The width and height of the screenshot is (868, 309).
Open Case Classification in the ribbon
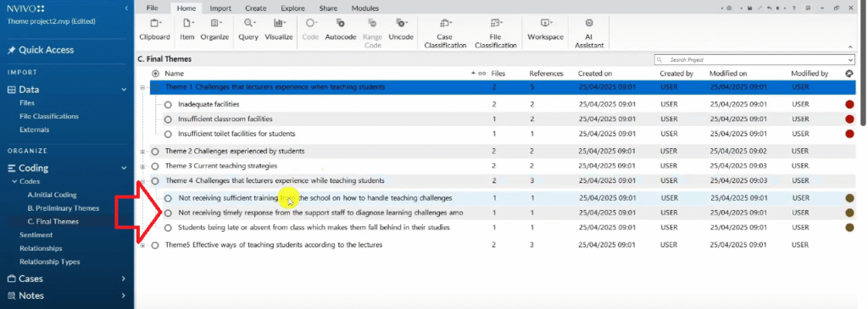[x=445, y=33]
